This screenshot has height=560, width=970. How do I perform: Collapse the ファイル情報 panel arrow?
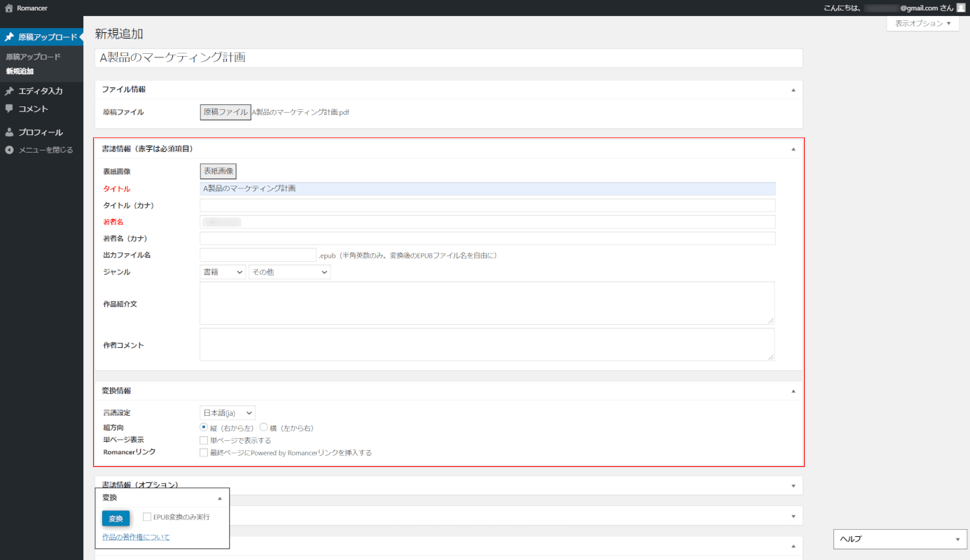click(x=793, y=90)
